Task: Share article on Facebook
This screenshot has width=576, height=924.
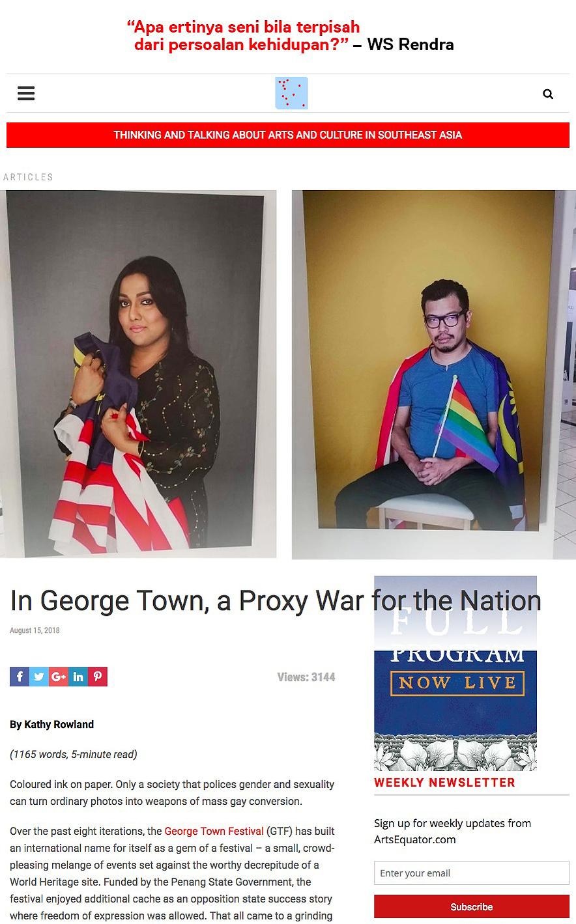Action: point(20,677)
